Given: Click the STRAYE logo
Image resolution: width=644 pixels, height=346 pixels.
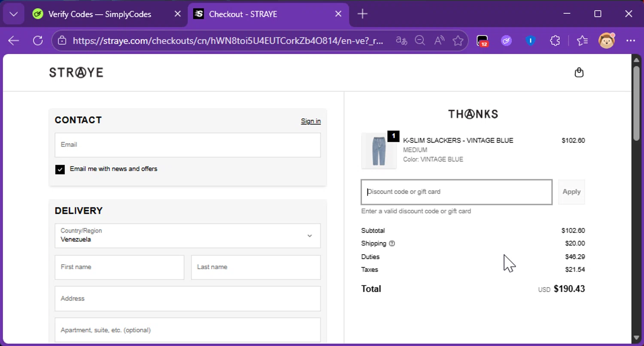Looking at the screenshot, I should tap(76, 73).
